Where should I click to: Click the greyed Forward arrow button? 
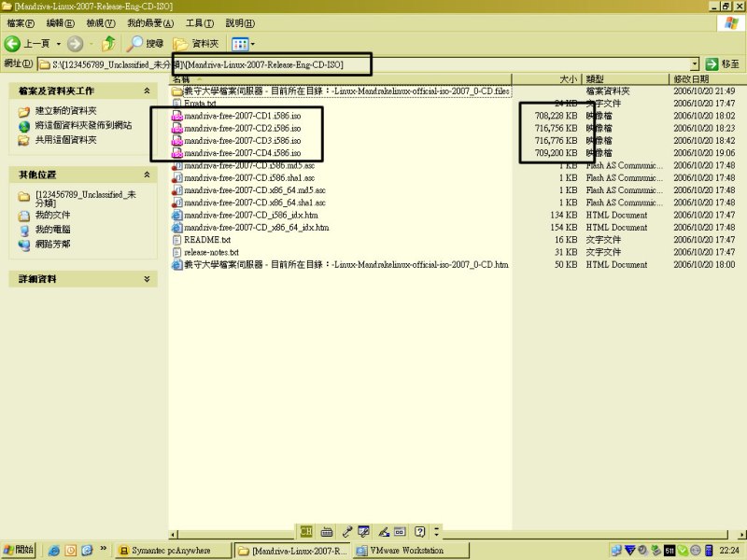[x=75, y=44]
